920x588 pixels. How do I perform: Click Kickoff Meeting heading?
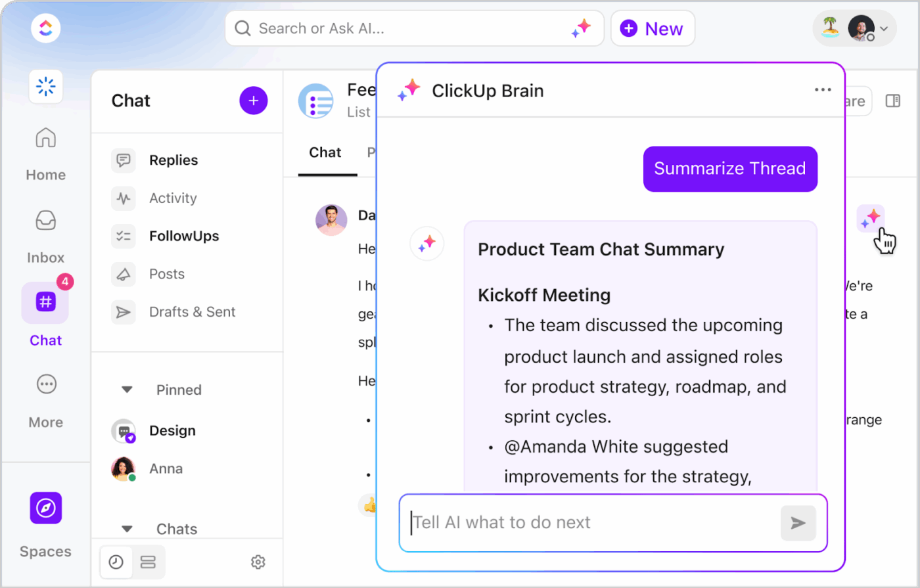click(x=544, y=296)
